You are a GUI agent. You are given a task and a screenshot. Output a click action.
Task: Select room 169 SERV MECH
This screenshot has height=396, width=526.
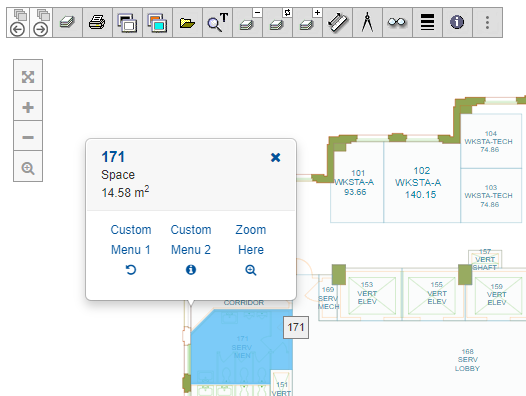328,298
